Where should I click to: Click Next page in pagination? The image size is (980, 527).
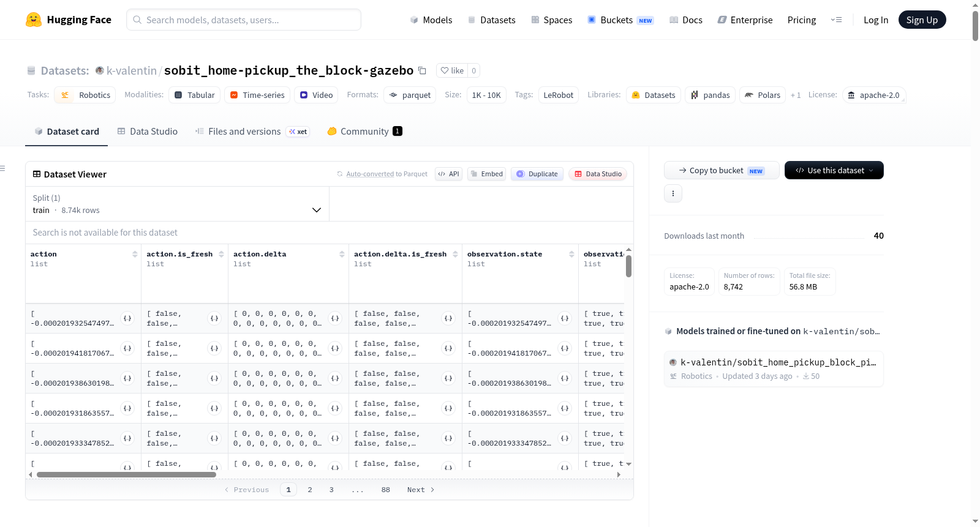421,490
